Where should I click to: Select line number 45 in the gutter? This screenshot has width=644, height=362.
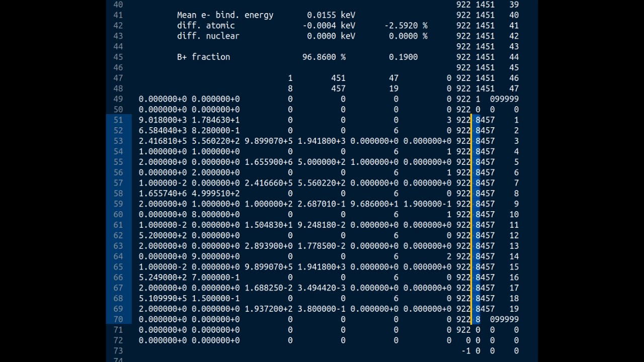coord(118,57)
